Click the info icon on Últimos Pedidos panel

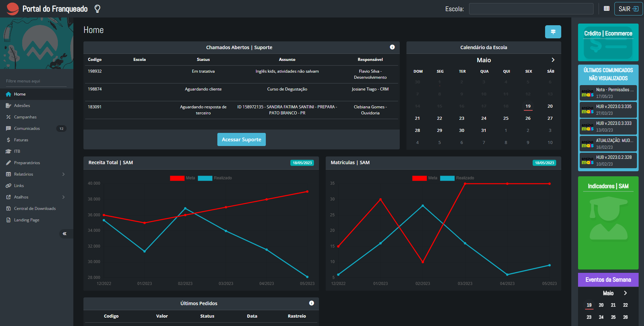point(312,303)
